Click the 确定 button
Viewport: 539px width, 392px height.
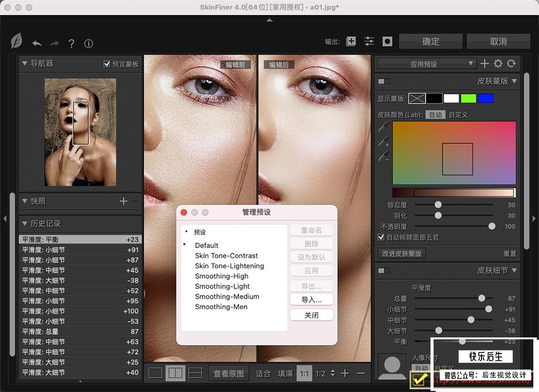431,41
